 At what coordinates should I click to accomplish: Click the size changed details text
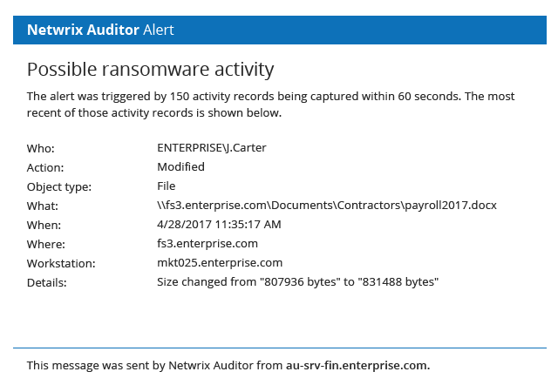[x=297, y=281]
